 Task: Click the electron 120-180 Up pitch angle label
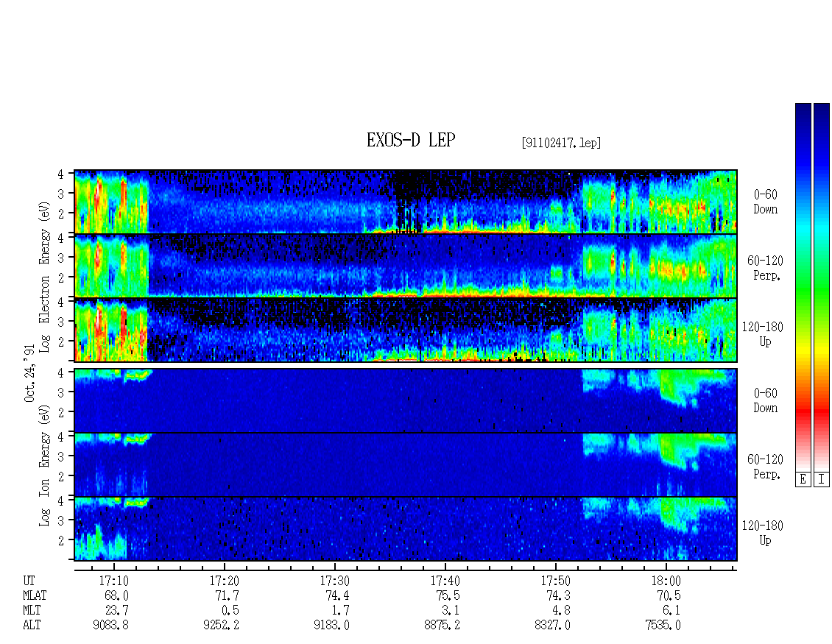(x=763, y=334)
